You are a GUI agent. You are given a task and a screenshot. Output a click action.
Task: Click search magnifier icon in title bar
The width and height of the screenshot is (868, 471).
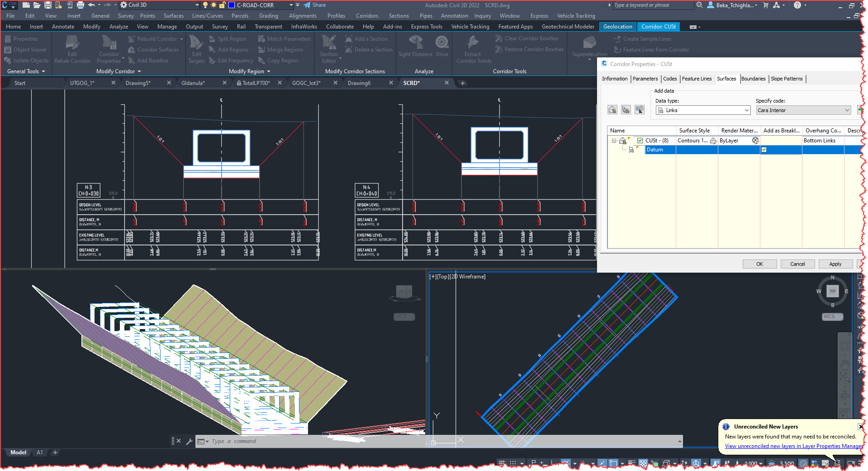[700, 5]
